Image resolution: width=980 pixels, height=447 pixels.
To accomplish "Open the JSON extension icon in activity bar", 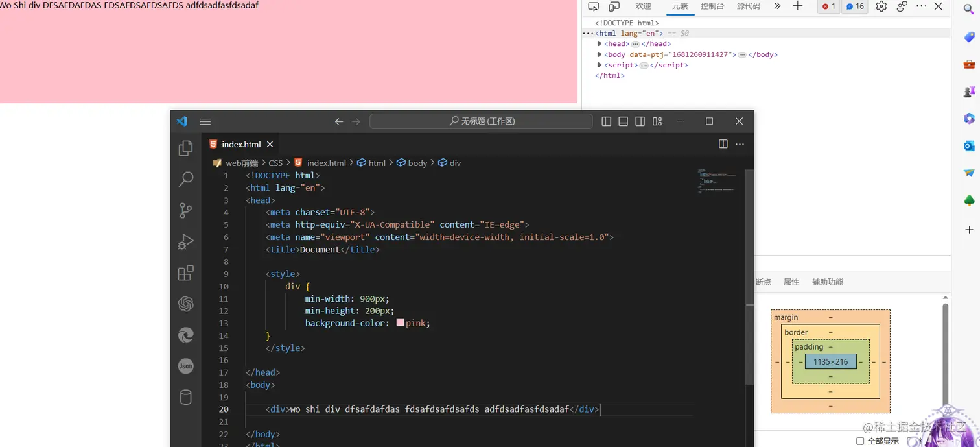I will (x=186, y=366).
